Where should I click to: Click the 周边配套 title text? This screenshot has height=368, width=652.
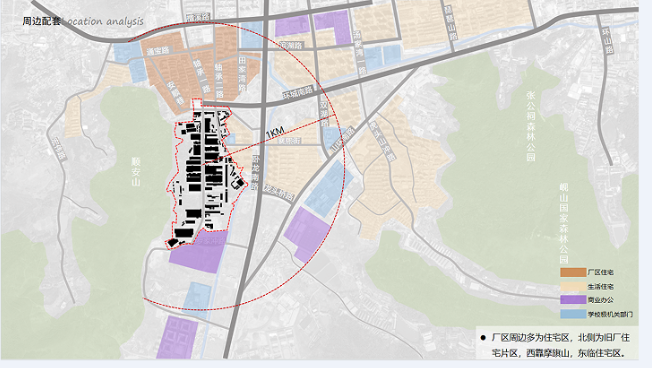tap(41, 21)
